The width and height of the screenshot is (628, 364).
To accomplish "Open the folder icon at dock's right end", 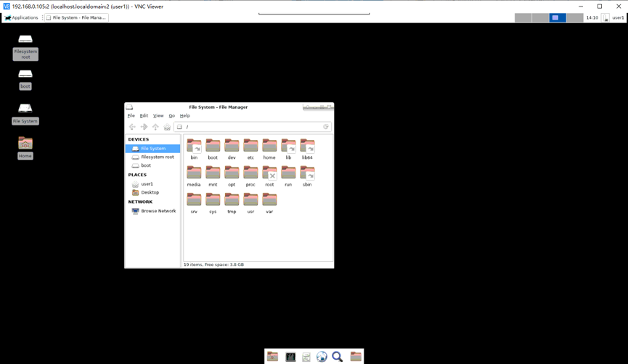I will tap(356, 357).
